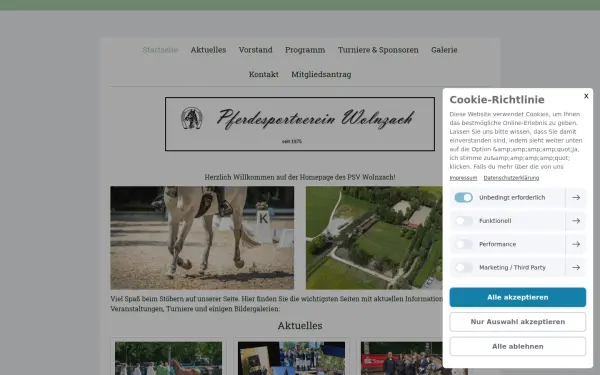This screenshot has width=600, height=375.
Task: Click the horse head club logo
Action: click(x=192, y=118)
